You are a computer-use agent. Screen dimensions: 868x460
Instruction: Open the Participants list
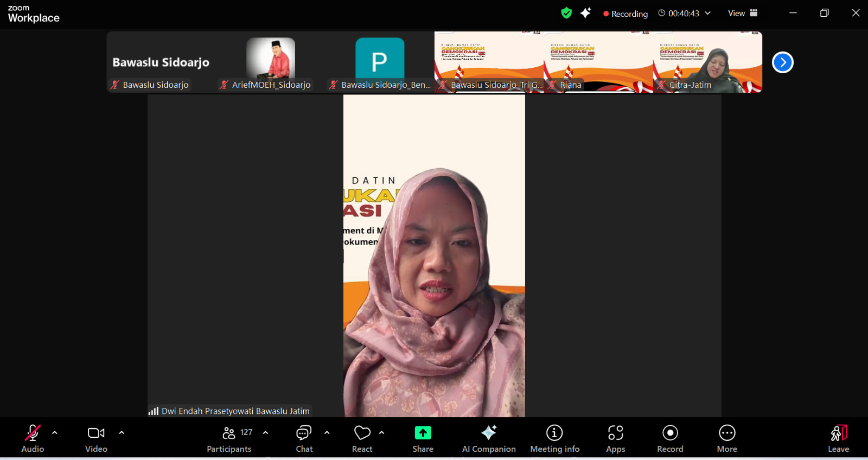click(x=229, y=439)
